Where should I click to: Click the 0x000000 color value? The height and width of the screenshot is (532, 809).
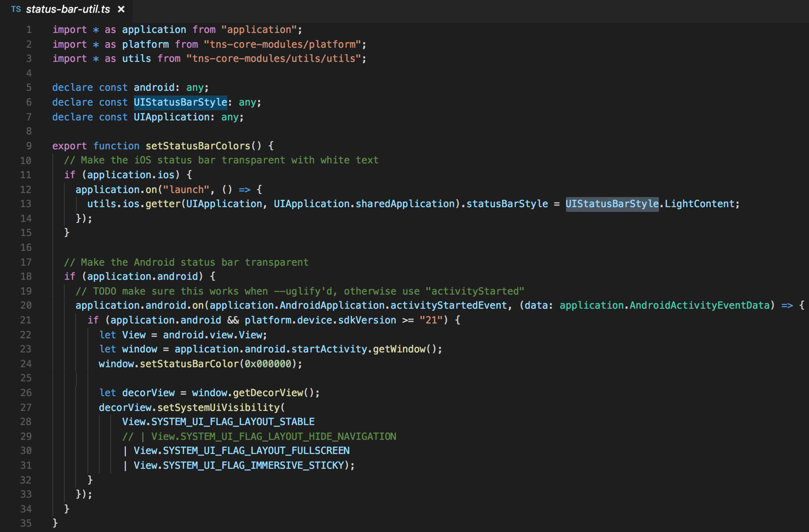point(268,364)
